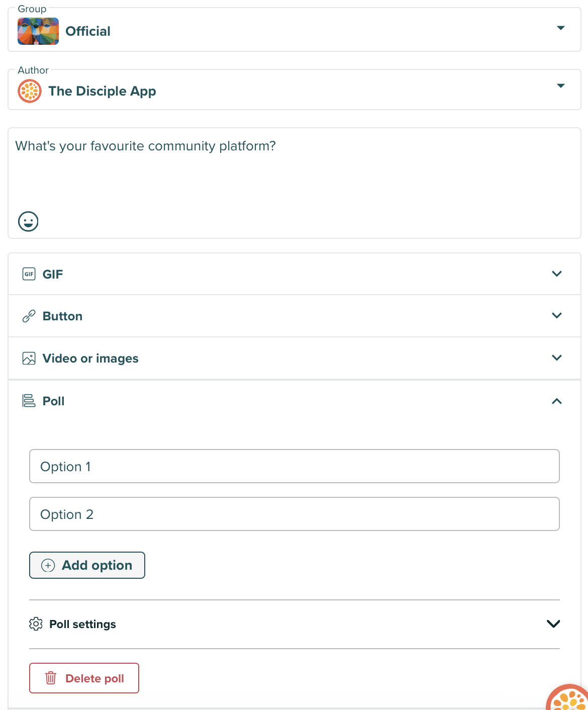Screen dimensions: 588x710
Task: Click the Poll bar chart icon
Action: point(29,401)
